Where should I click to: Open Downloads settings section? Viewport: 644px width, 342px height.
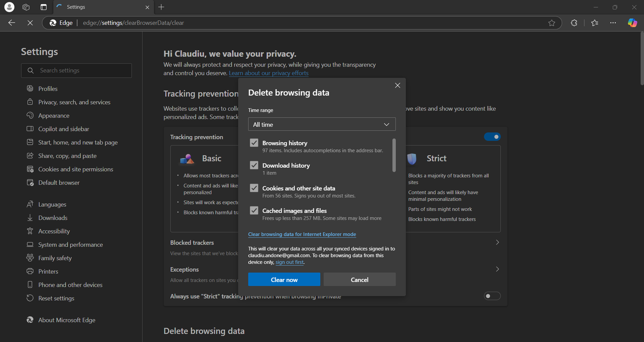coord(53,218)
